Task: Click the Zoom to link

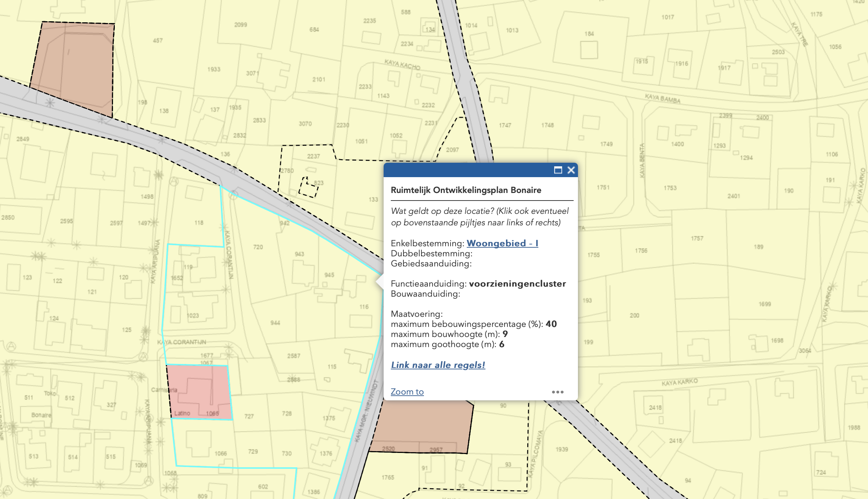Action: [x=407, y=392]
